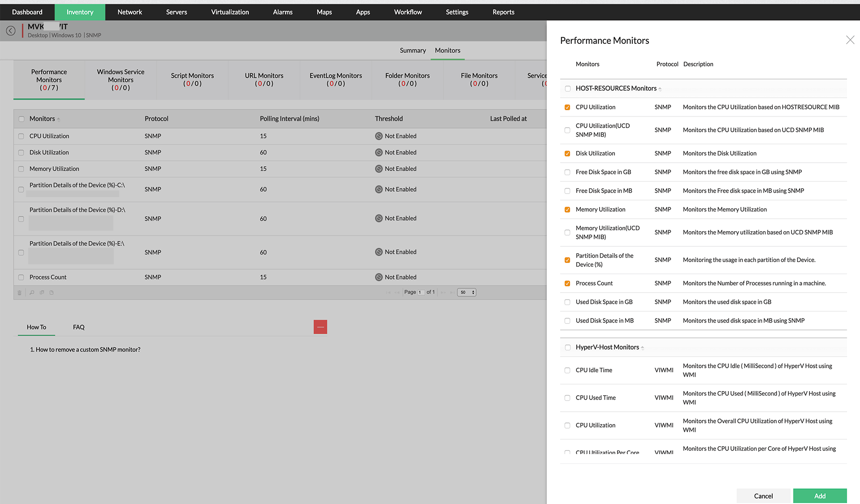
Task: Click the page number input field
Action: (421, 293)
